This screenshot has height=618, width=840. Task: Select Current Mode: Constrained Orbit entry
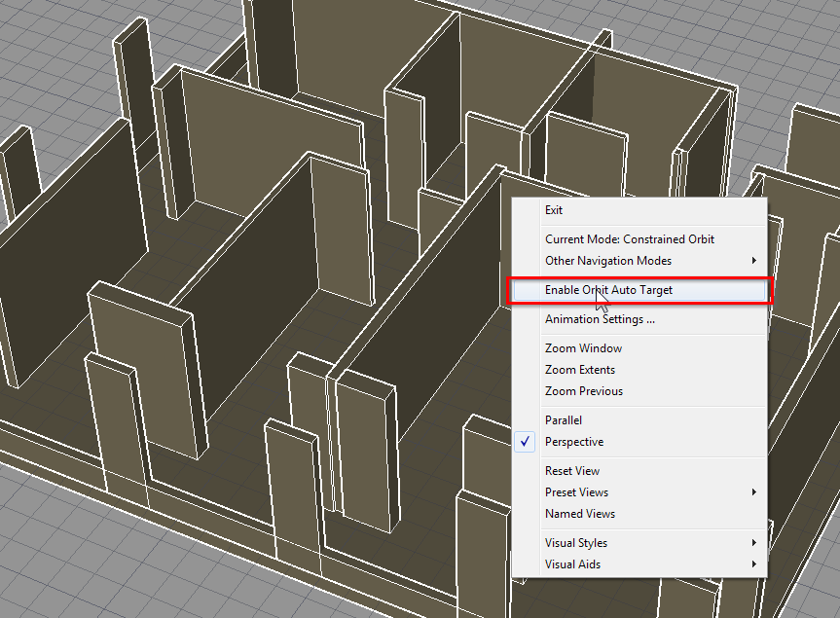coord(630,239)
